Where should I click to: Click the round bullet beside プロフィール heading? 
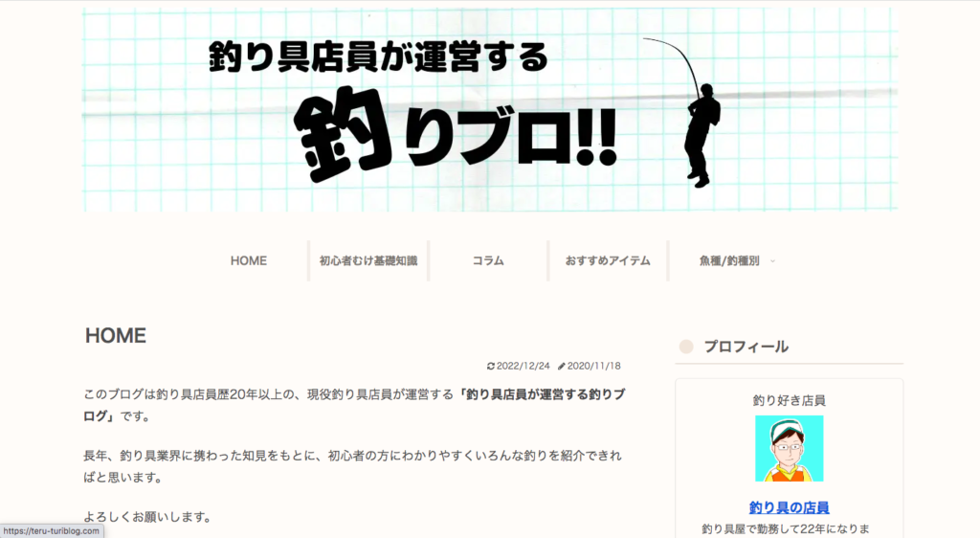685,347
